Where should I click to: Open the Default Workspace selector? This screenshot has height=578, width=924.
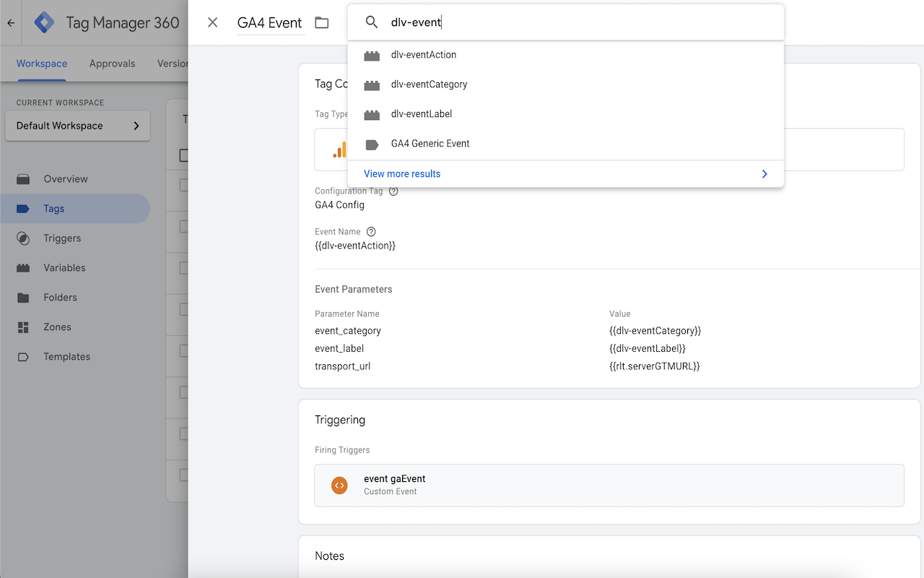[x=78, y=126]
